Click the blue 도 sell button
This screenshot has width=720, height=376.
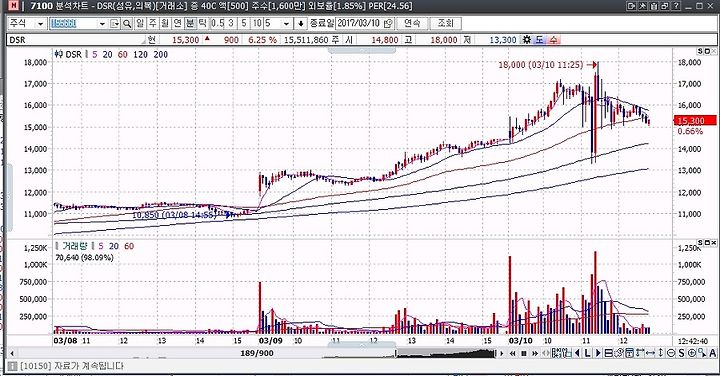pyautogui.click(x=540, y=40)
